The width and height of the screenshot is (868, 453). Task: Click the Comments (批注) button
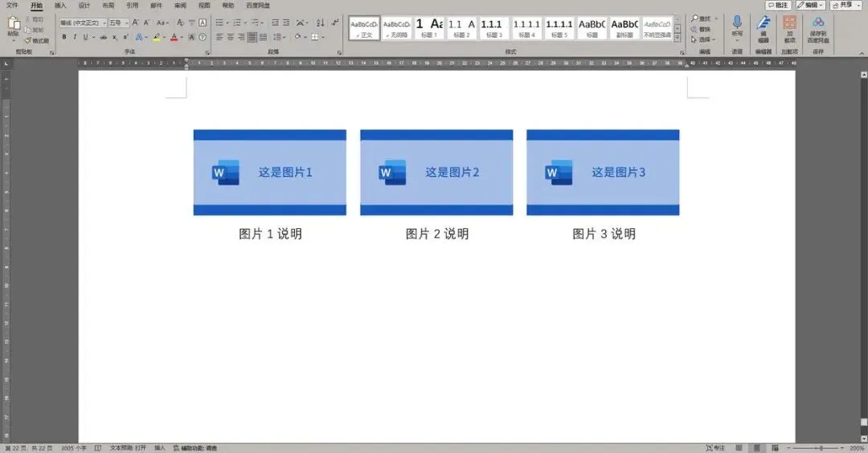click(778, 5)
